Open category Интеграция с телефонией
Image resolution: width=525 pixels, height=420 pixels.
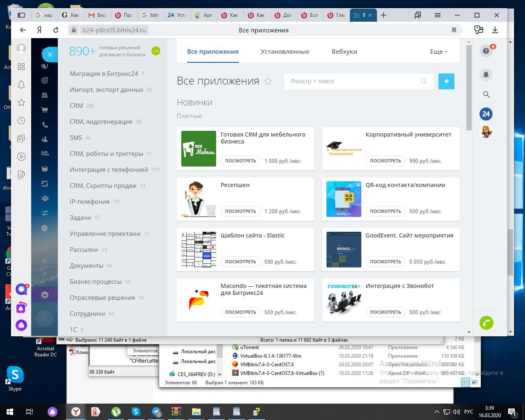(x=109, y=170)
